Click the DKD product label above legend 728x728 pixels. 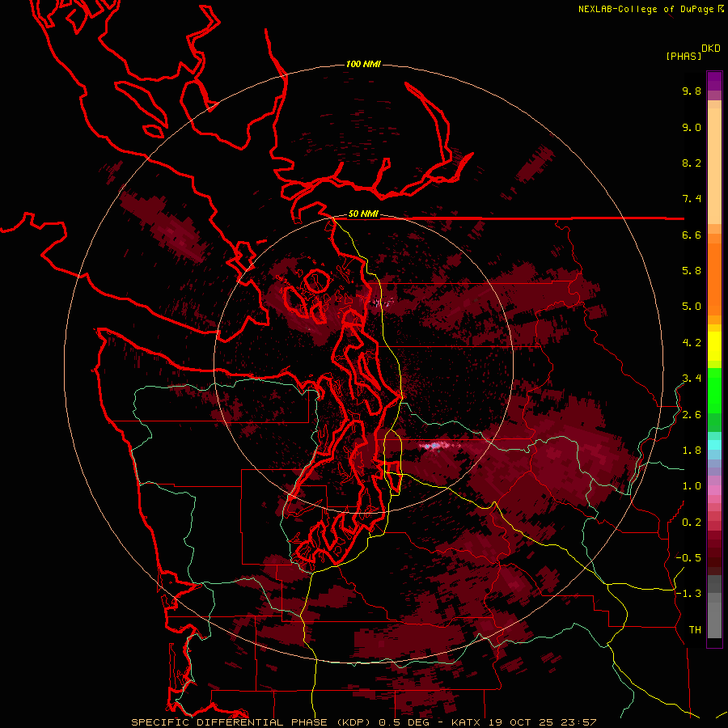click(711, 49)
